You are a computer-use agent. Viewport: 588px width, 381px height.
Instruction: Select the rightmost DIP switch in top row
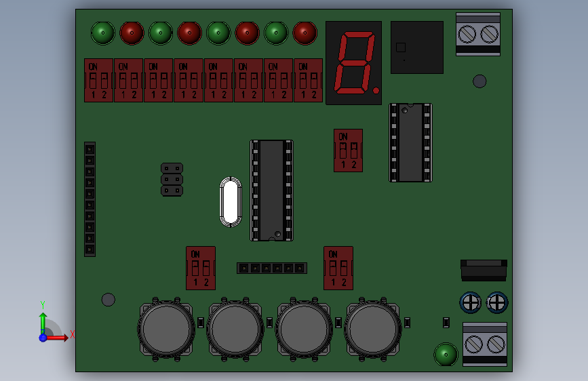pyautogui.click(x=309, y=80)
